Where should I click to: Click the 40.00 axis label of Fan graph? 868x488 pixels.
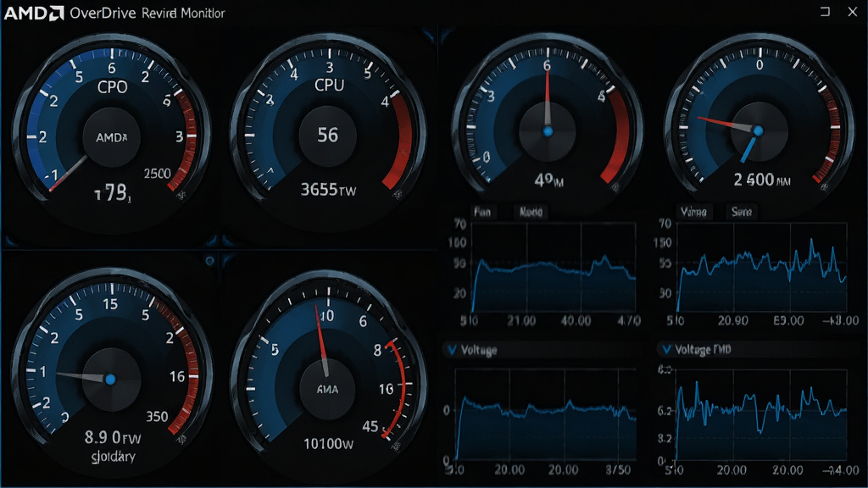pos(576,321)
